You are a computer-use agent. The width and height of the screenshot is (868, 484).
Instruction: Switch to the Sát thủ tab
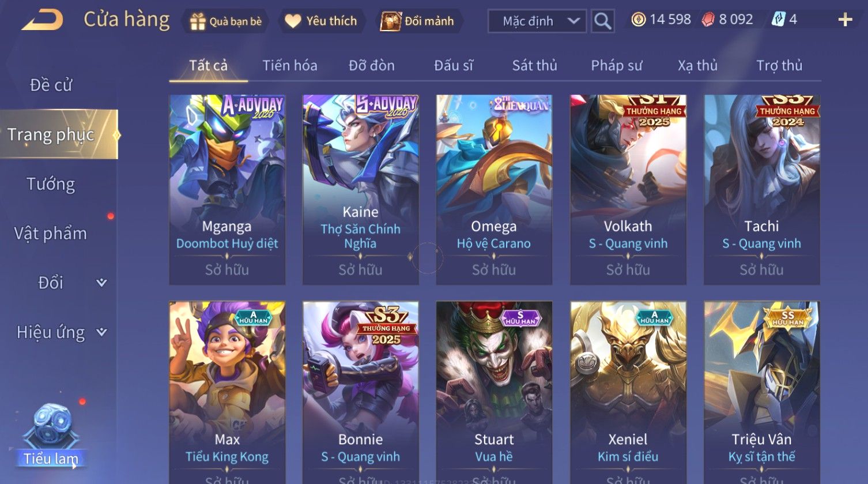click(x=534, y=66)
